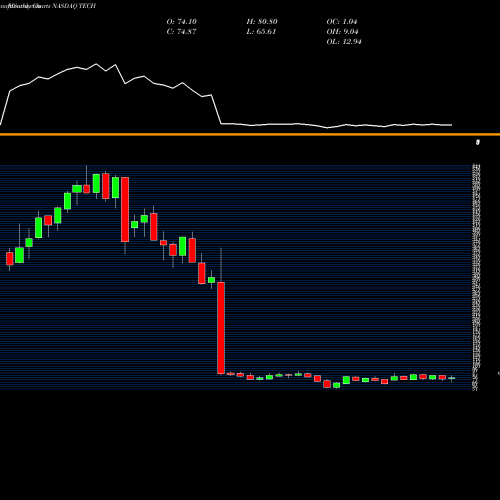
Task: Click the OC: 1.04 value
Action: click(342, 22)
